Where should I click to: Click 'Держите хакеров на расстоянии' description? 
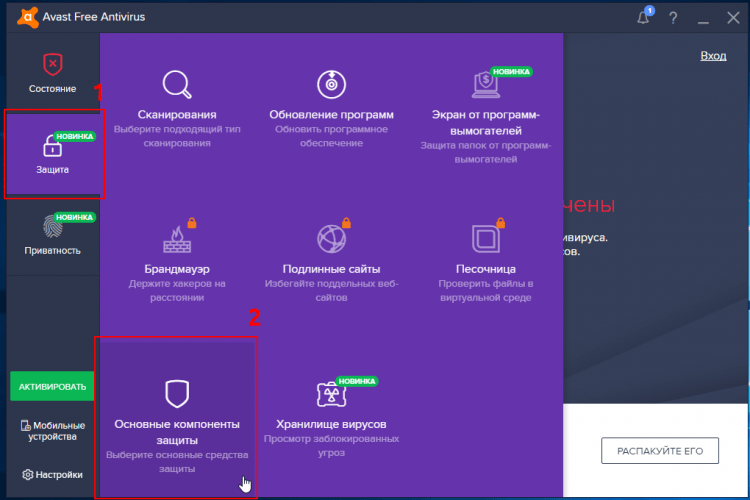(x=177, y=290)
